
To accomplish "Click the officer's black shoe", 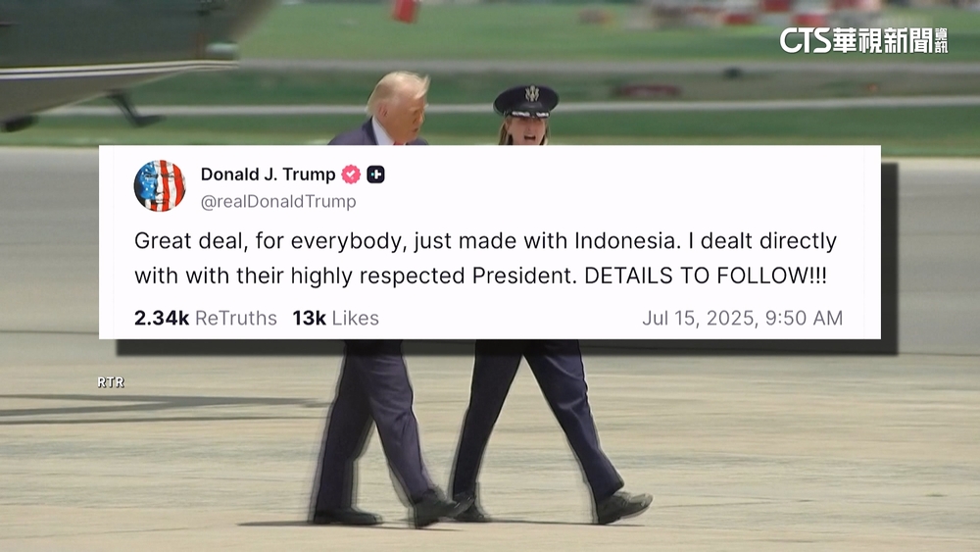I will tap(622, 506).
